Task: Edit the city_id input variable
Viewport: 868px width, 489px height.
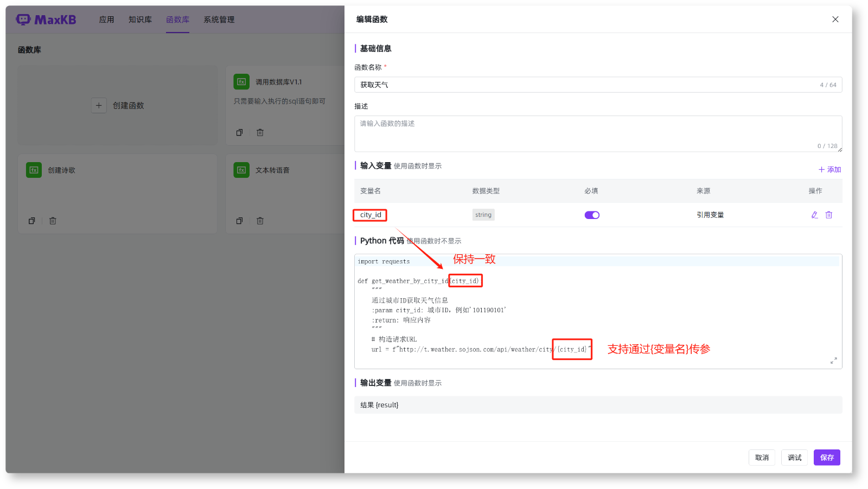Action: [814, 215]
